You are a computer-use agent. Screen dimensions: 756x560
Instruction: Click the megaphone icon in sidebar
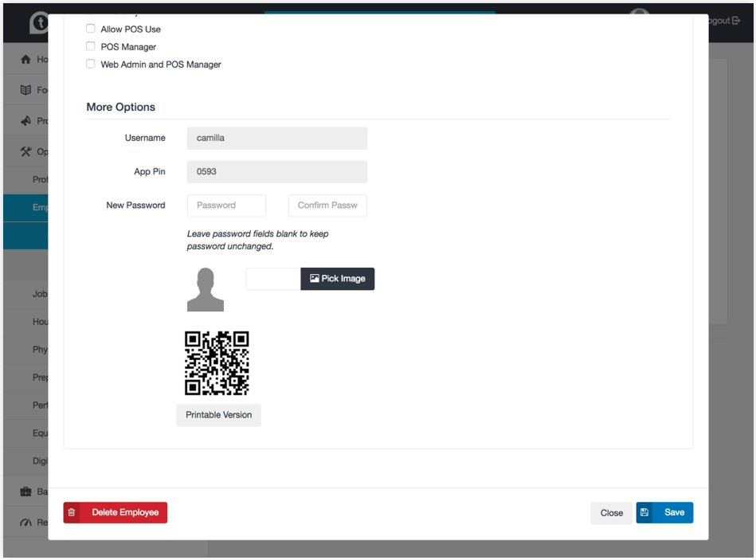[25, 121]
